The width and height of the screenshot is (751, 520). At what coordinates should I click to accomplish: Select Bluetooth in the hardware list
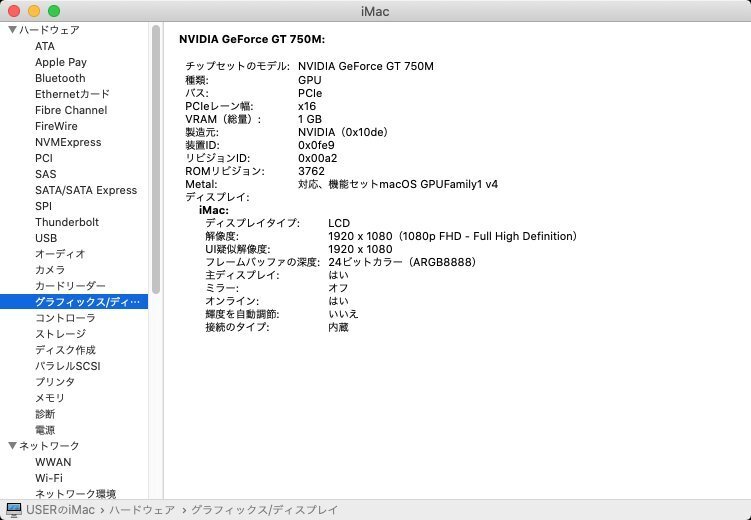(x=60, y=78)
